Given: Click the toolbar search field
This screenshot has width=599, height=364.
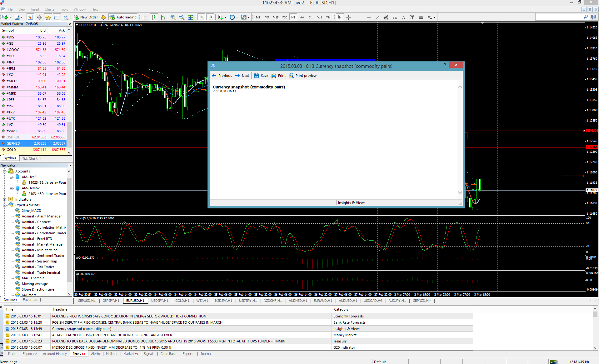Looking at the screenshot, I should pyautogui.click(x=560, y=17).
